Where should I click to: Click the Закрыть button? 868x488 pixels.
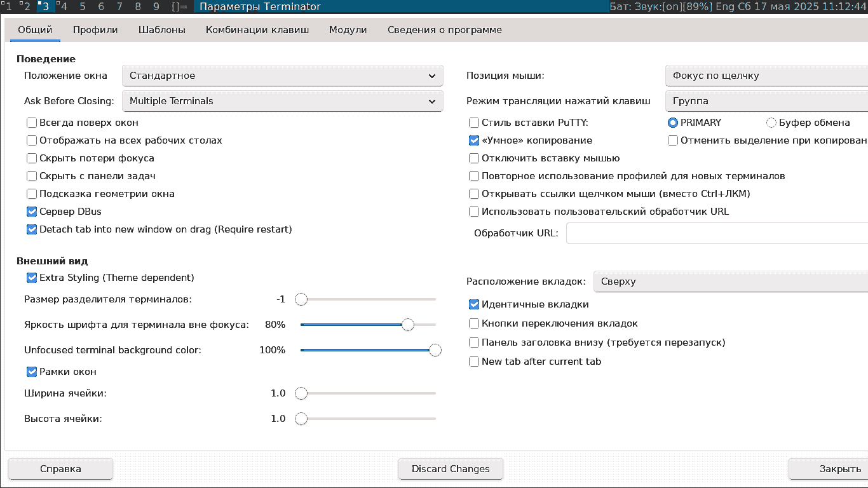828,469
